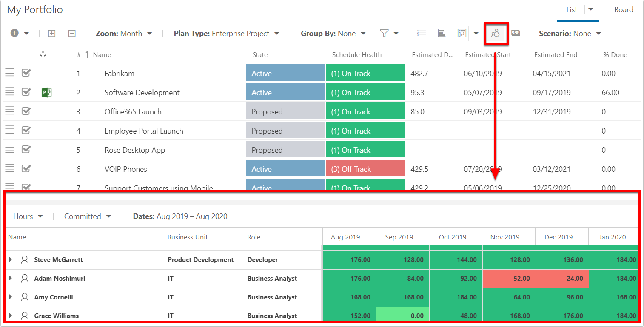Open the arrow menu beside the add icon
Image resolution: width=644 pixels, height=327 pixels.
coord(26,34)
